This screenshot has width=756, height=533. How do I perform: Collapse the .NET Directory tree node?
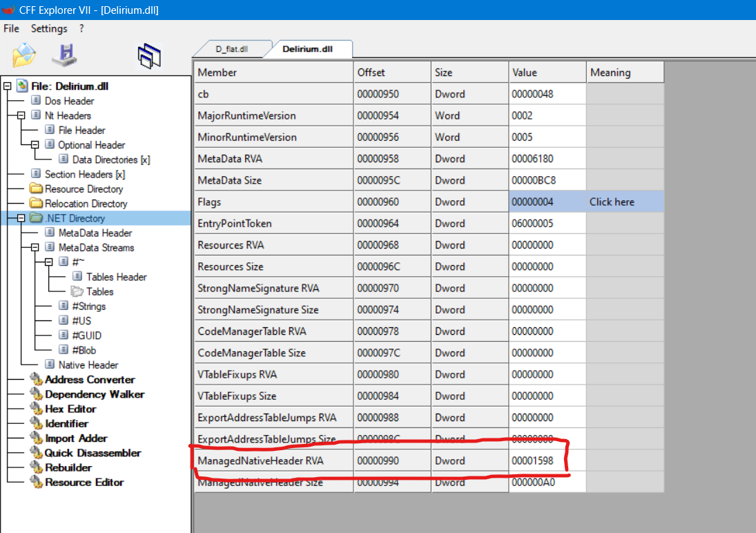21,218
